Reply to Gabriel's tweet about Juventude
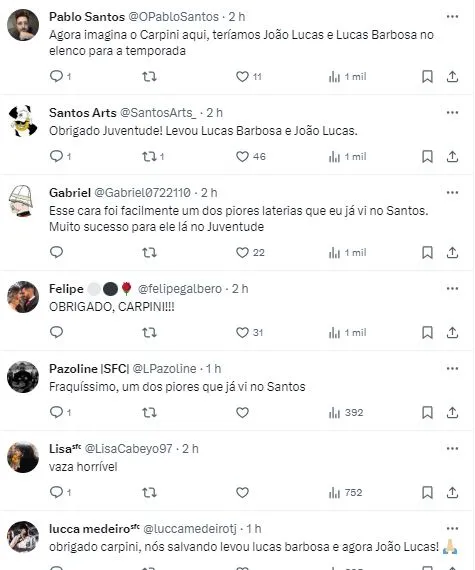The width and height of the screenshot is (475, 570). point(56,252)
